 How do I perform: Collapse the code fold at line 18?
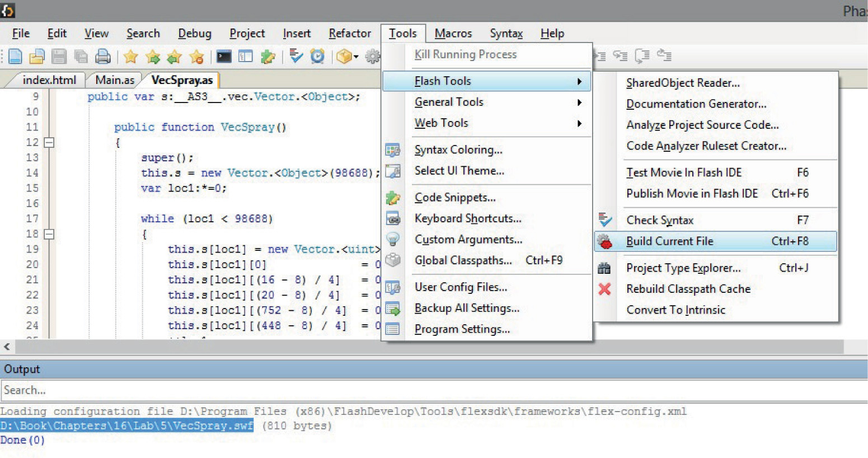pyautogui.click(x=49, y=234)
